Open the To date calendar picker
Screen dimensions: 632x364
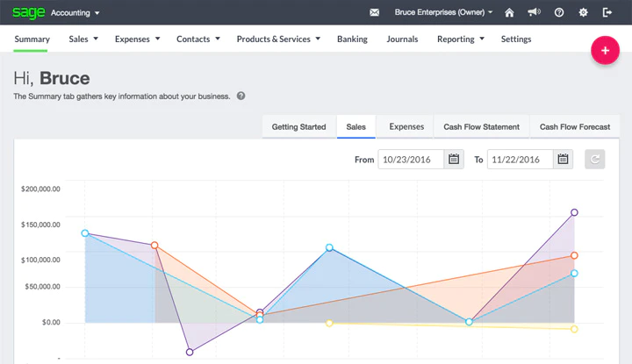[x=563, y=159]
